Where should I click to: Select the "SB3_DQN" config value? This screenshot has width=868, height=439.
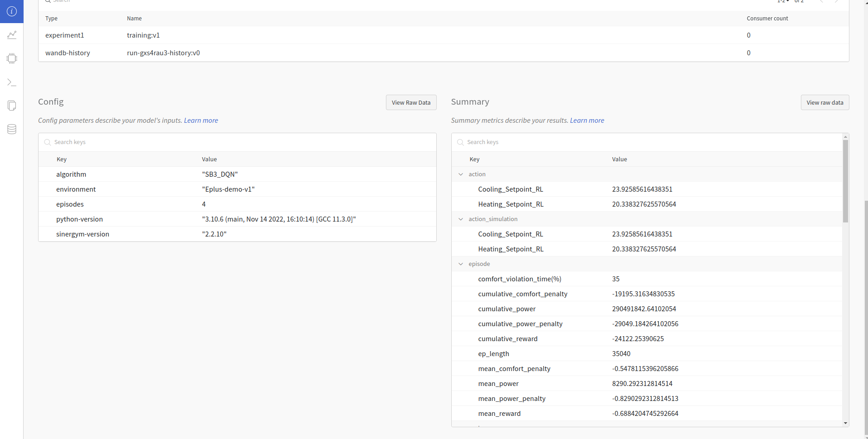pos(220,174)
